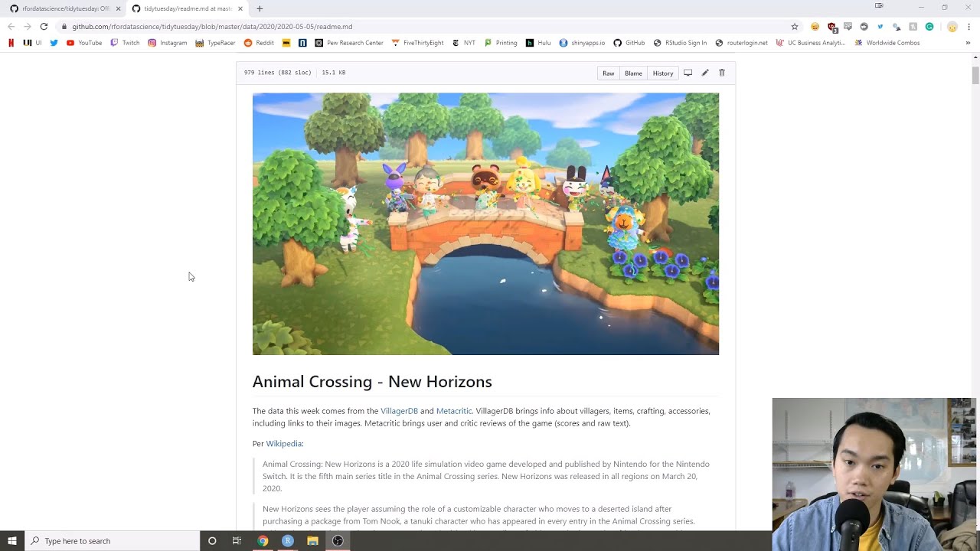This screenshot has height=551, width=980.
Task: Open the Reddit bookmark
Action: click(x=259, y=43)
